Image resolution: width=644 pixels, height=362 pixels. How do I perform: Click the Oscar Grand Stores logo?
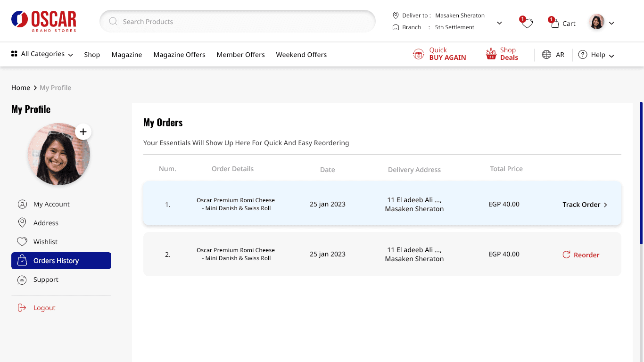44,21
